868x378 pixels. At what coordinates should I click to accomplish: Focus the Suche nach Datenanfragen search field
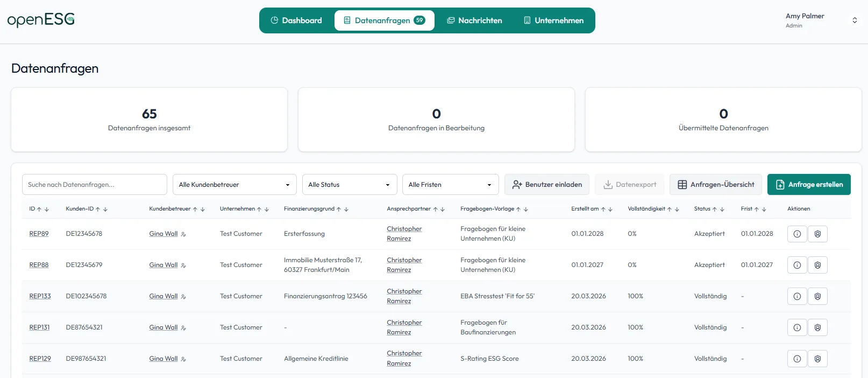tap(95, 185)
